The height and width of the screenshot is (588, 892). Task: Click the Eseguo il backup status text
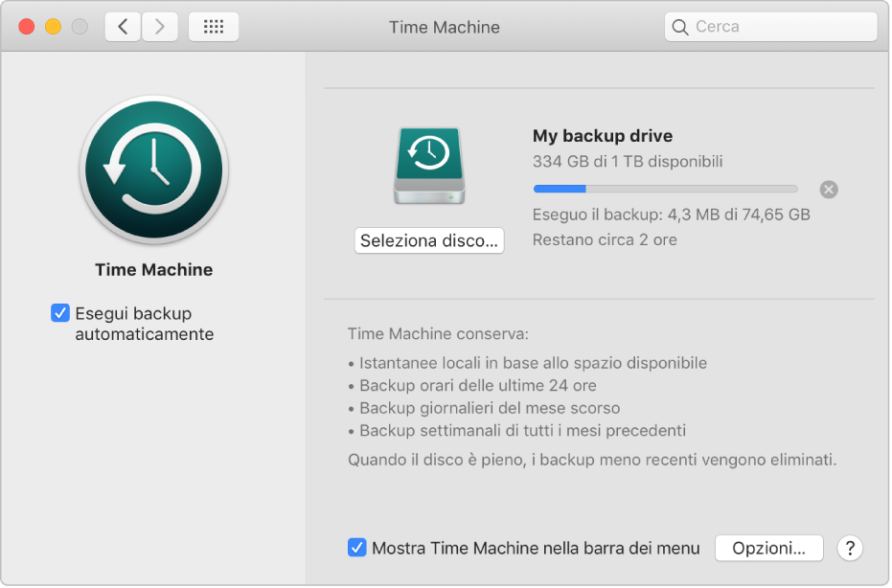click(672, 215)
